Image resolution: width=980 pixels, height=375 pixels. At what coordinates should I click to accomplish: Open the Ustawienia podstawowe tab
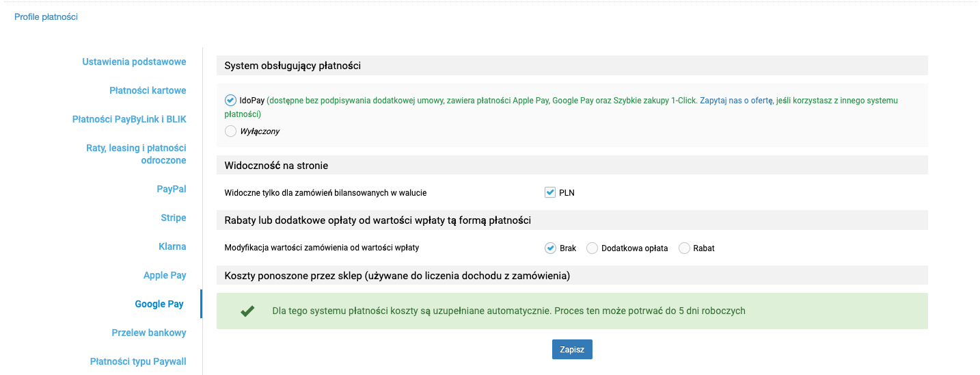click(x=134, y=62)
